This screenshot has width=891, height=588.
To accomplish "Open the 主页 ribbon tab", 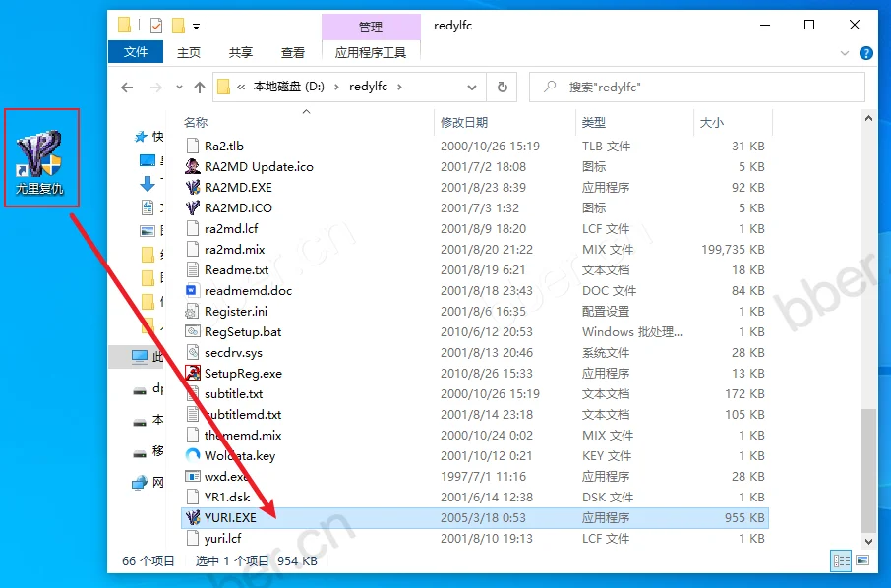I will (x=189, y=53).
